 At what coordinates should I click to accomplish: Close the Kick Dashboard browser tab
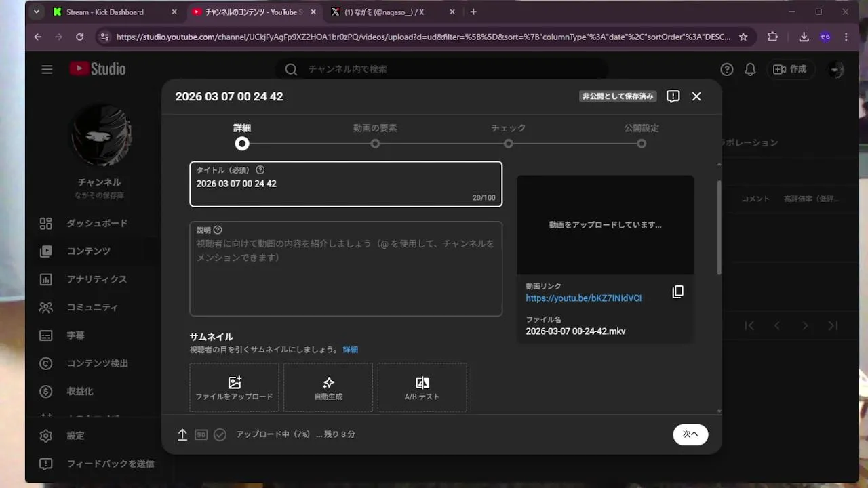(x=174, y=12)
